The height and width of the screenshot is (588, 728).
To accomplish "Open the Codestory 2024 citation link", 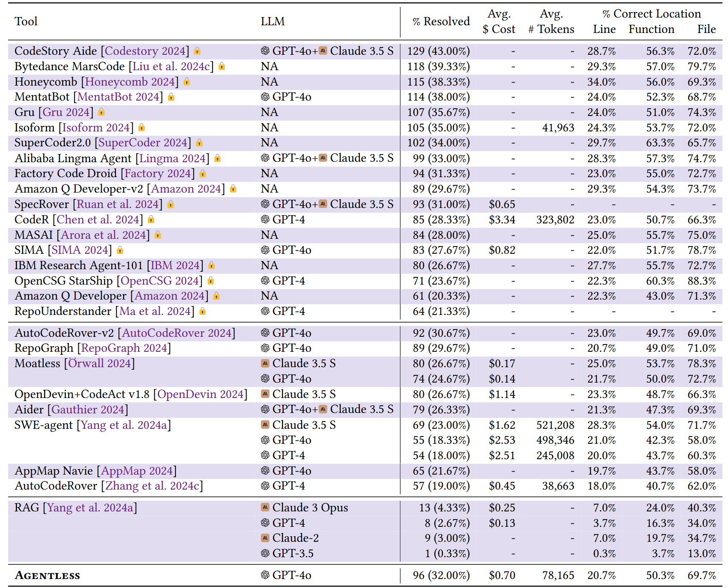I will (x=145, y=51).
